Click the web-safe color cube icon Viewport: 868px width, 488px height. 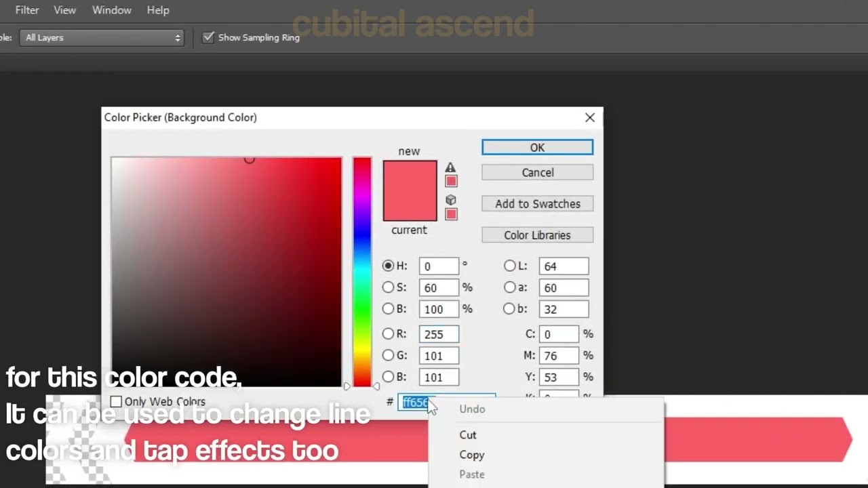[451, 200]
